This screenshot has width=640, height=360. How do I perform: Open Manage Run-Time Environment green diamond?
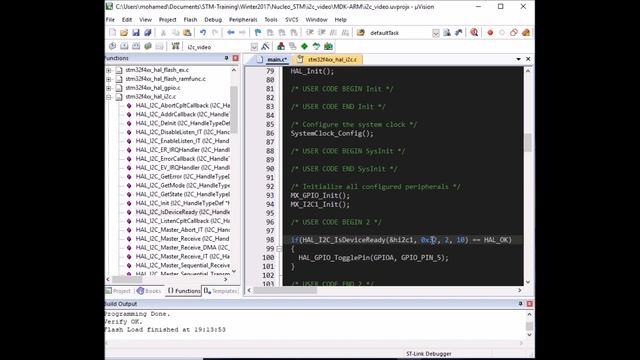pyautogui.click(x=304, y=47)
